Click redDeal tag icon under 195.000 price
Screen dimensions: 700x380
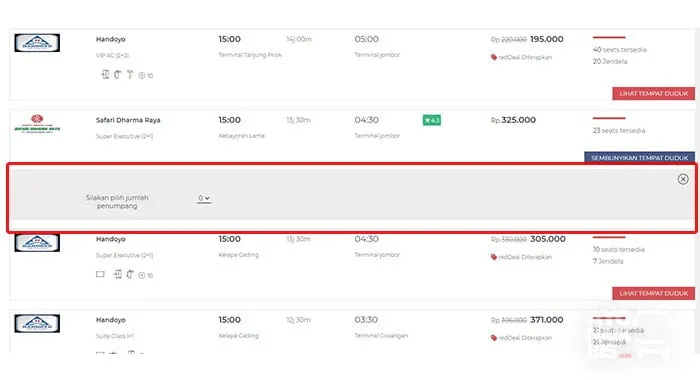[x=494, y=57]
